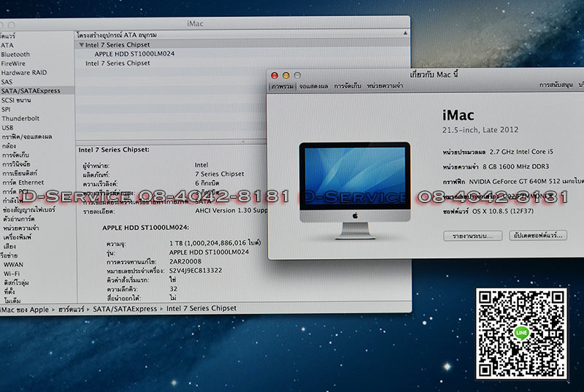Select Thunderbolt in the sidebar

pos(20,118)
